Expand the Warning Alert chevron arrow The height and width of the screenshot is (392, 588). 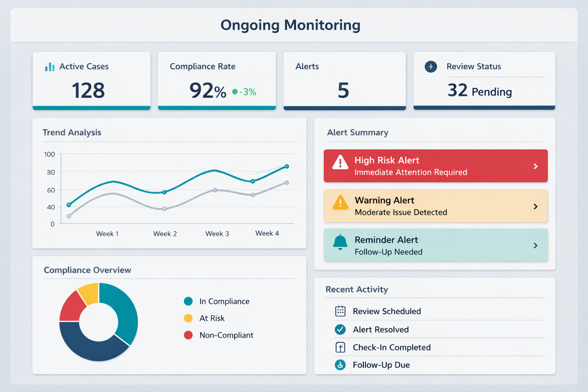coord(536,207)
